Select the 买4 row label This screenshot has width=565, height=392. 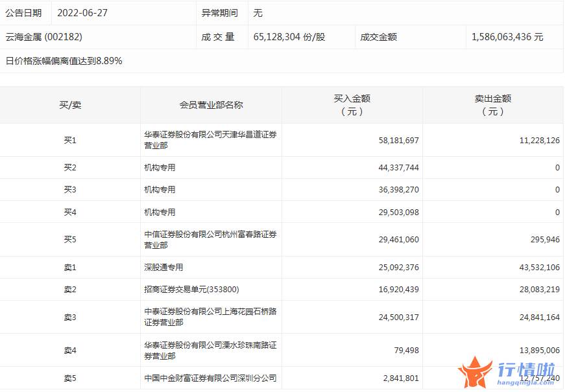click(70, 212)
